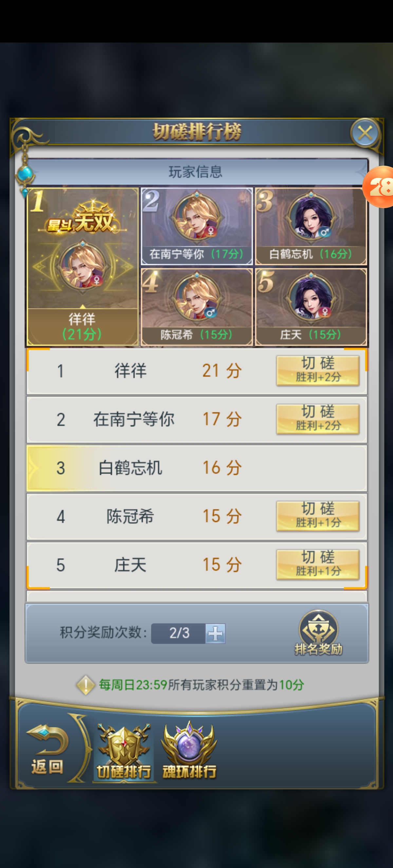The width and height of the screenshot is (393, 868).
Task: Open 在南宁等你 rank 2 avatar card
Action: coord(196,226)
